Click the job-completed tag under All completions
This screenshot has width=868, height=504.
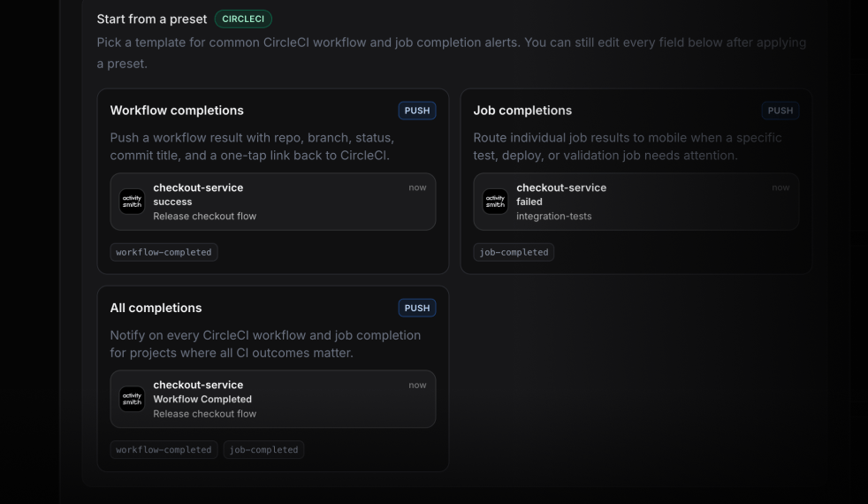263,450
